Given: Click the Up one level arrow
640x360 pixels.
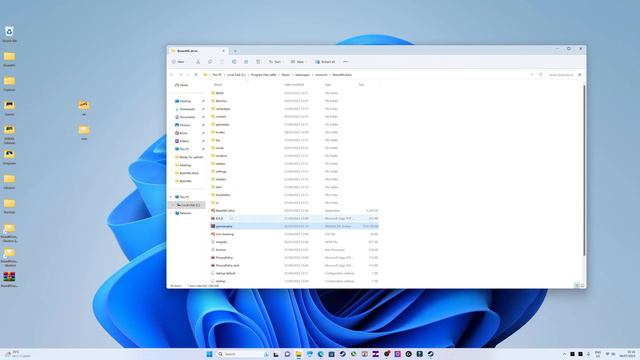Looking at the screenshot, I should coord(196,75).
